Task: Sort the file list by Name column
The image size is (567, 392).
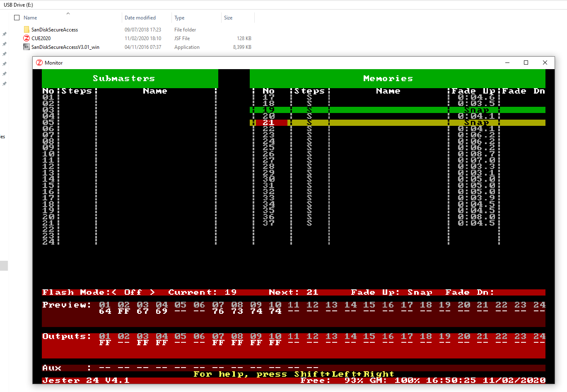Action: coord(30,18)
